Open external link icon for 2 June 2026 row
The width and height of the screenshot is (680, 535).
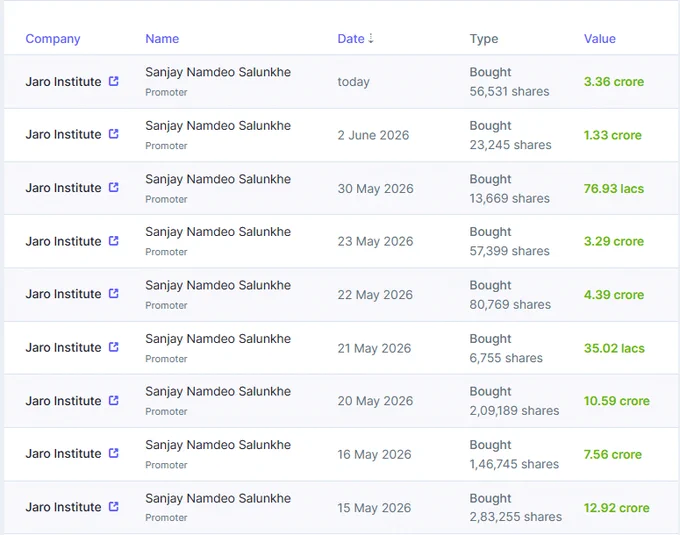113,134
